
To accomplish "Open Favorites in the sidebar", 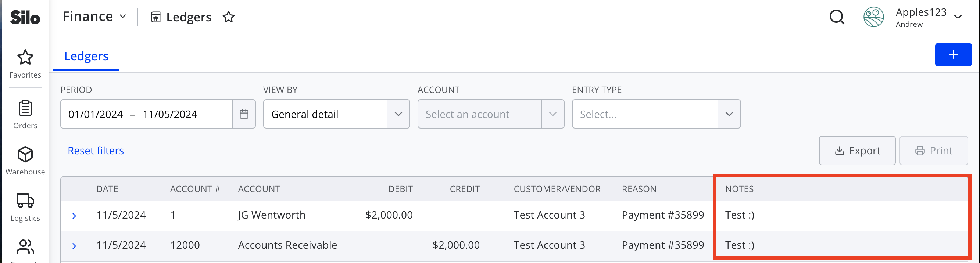I will tap(25, 64).
